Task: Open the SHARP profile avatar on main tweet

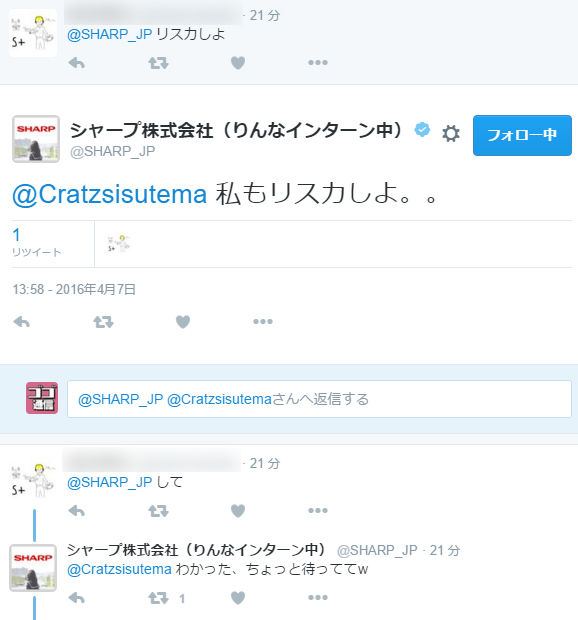Action: (x=36, y=139)
